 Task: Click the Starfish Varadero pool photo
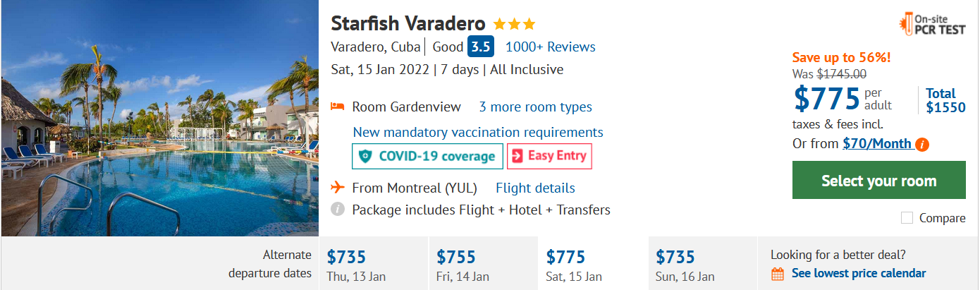coord(159,119)
